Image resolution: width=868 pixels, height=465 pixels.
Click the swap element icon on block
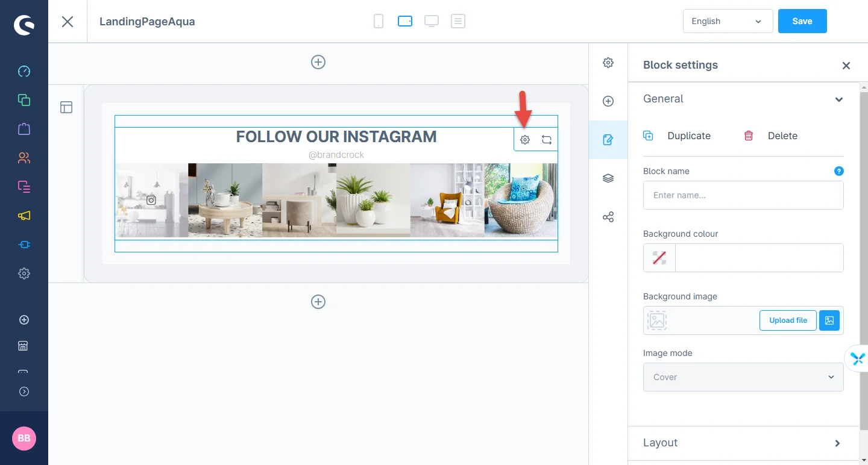(x=547, y=140)
